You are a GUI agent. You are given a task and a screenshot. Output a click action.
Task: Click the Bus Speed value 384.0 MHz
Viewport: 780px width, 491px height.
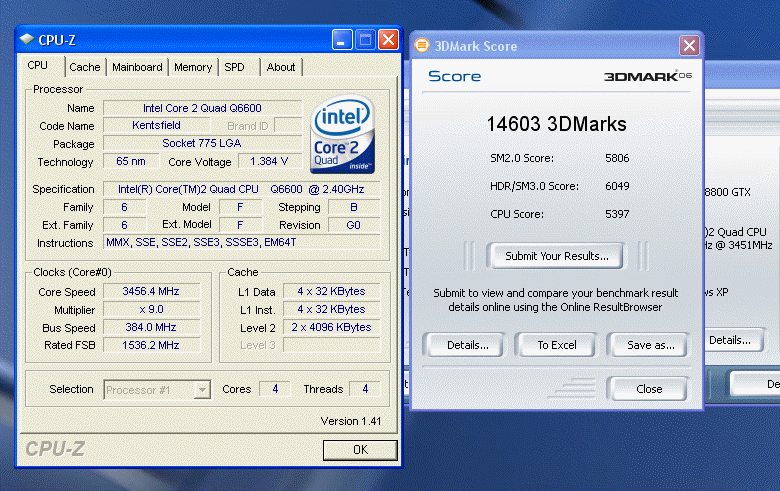point(152,327)
